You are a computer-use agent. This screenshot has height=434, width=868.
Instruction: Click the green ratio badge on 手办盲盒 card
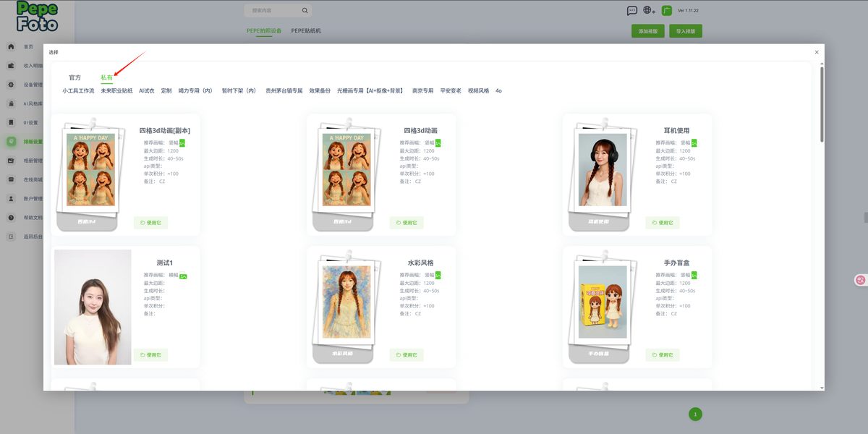click(694, 276)
